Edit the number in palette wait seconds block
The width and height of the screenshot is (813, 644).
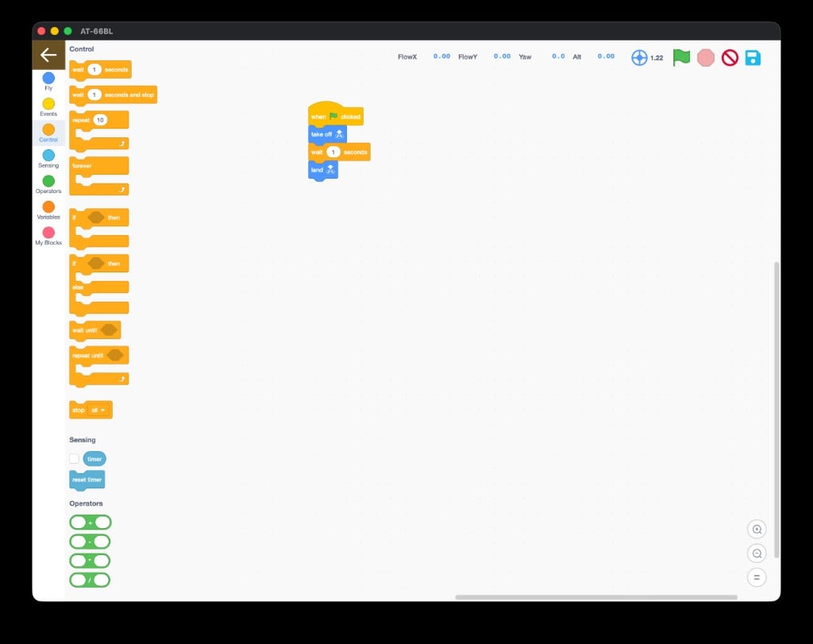pos(94,69)
